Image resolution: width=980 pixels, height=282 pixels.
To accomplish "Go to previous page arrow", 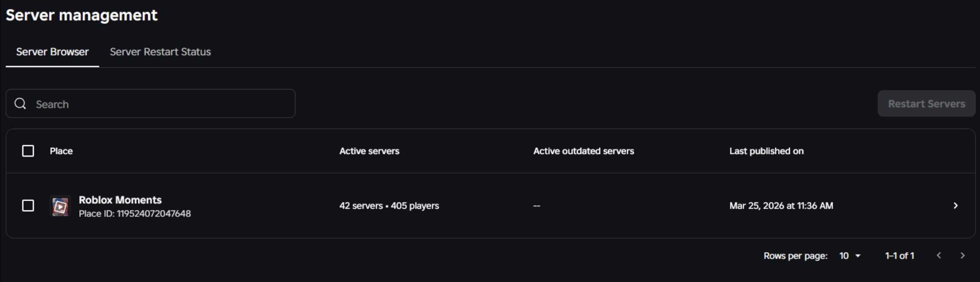I will (x=939, y=256).
